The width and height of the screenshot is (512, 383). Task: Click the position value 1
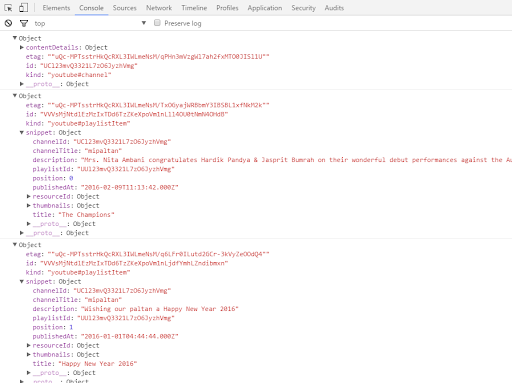tap(71, 327)
